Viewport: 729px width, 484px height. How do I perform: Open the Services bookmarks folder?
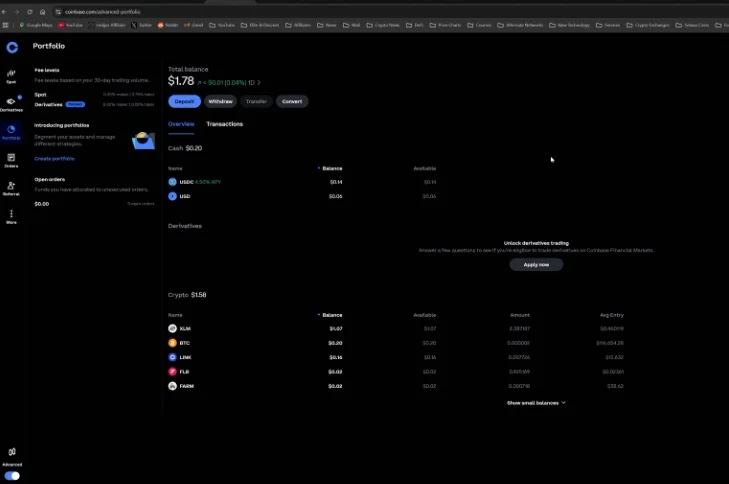point(608,25)
